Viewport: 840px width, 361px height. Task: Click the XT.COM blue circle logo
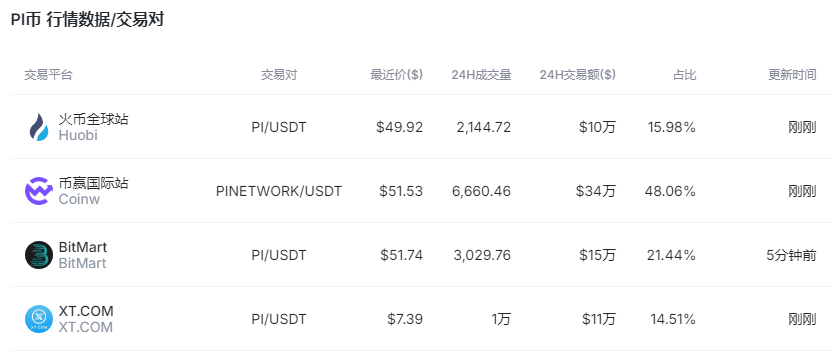[x=39, y=319]
